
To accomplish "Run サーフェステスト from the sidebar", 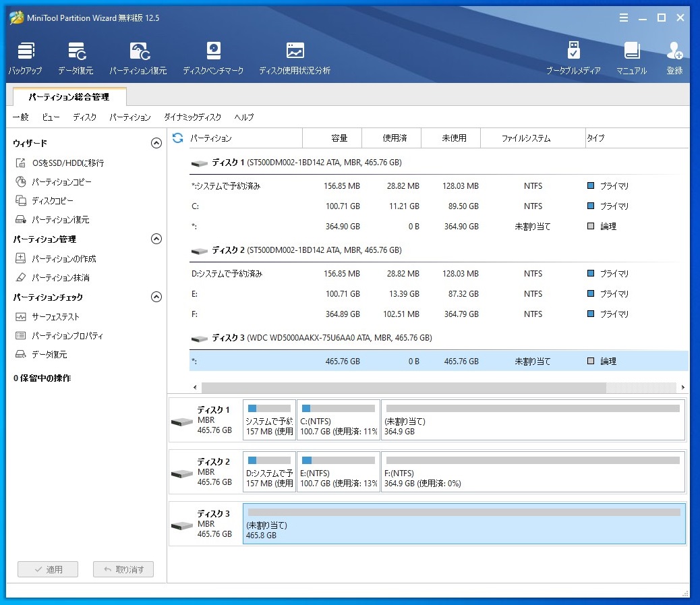I will click(x=47, y=316).
